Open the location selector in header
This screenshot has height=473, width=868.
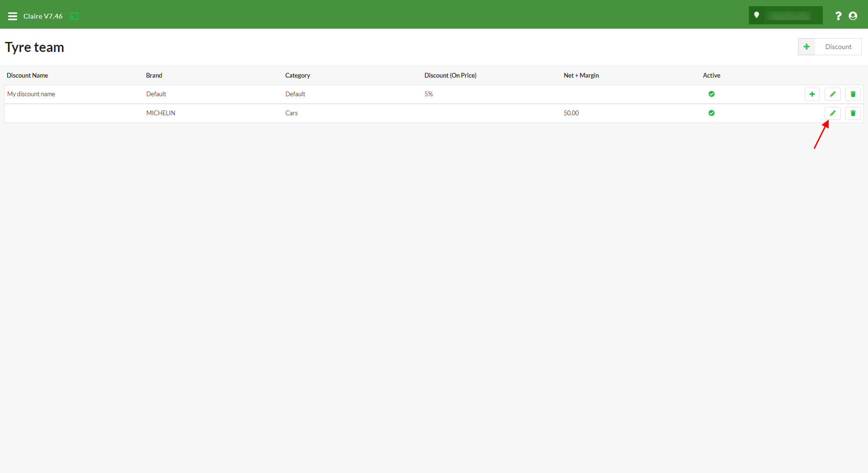(x=785, y=15)
